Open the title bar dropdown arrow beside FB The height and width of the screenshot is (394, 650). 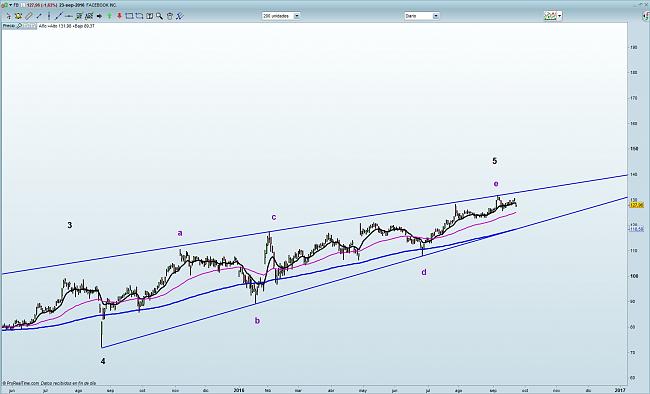[x=10, y=5]
